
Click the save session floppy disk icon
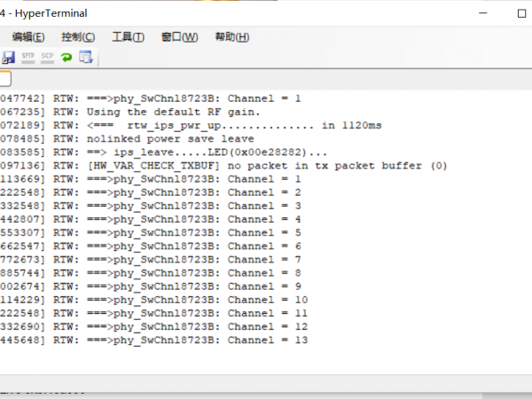point(9,57)
